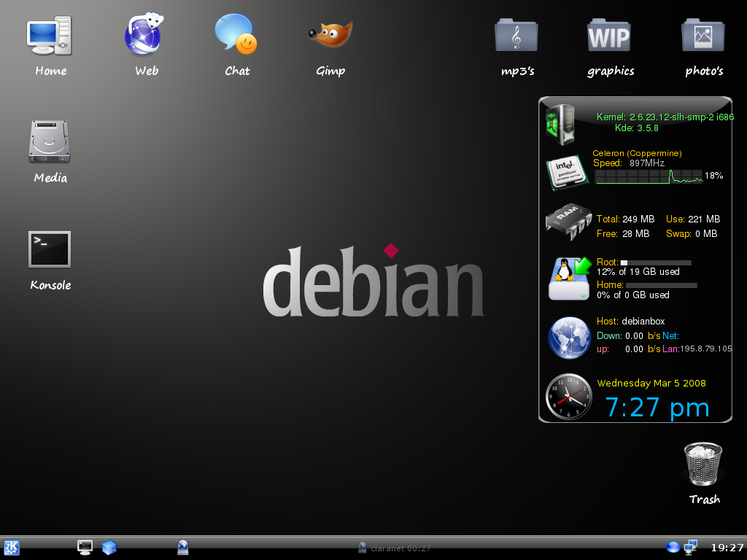Image resolution: width=747 pixels, height=560 pixels.
Task: Select the claranet 00:27 taskbar entry
Action: click(395, 548)
